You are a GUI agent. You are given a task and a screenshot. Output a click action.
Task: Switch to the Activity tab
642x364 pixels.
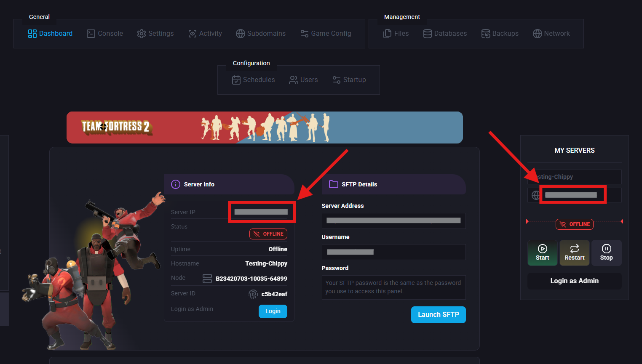pyautogui.click(x=205, y=34)
